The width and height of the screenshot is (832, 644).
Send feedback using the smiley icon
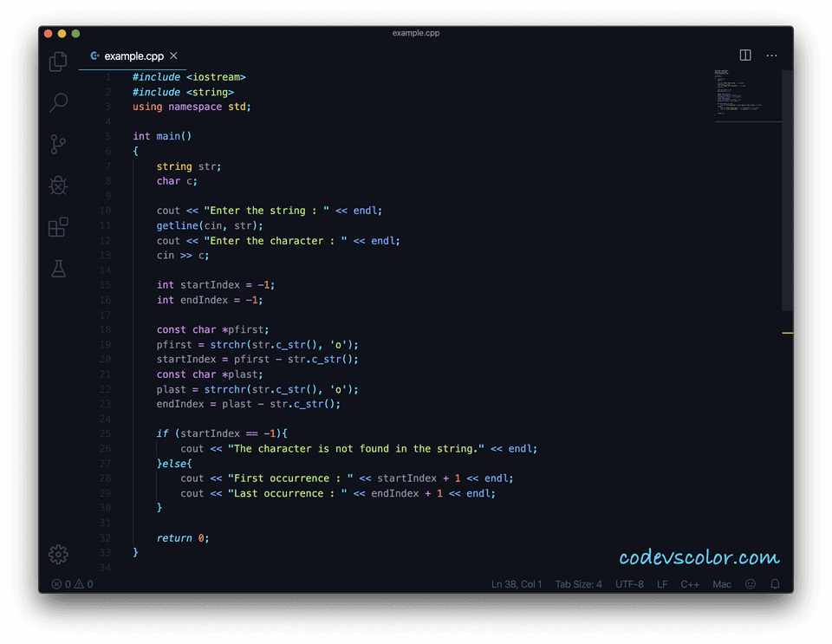750,583
